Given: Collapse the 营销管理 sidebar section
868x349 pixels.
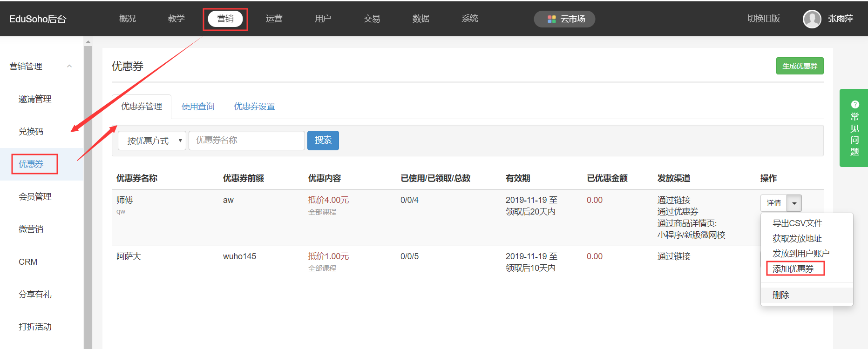Looking at the screenshot, I should pos(69,66).
